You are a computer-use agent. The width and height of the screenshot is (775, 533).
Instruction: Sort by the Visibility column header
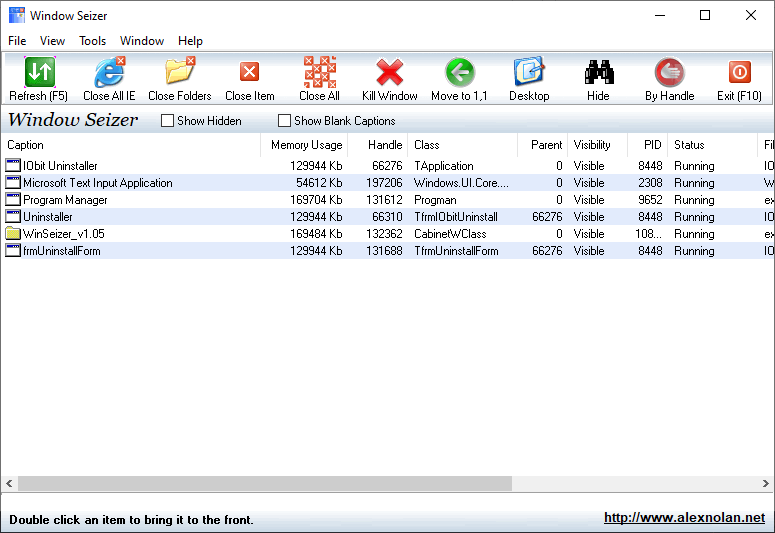tap(598, 145)
